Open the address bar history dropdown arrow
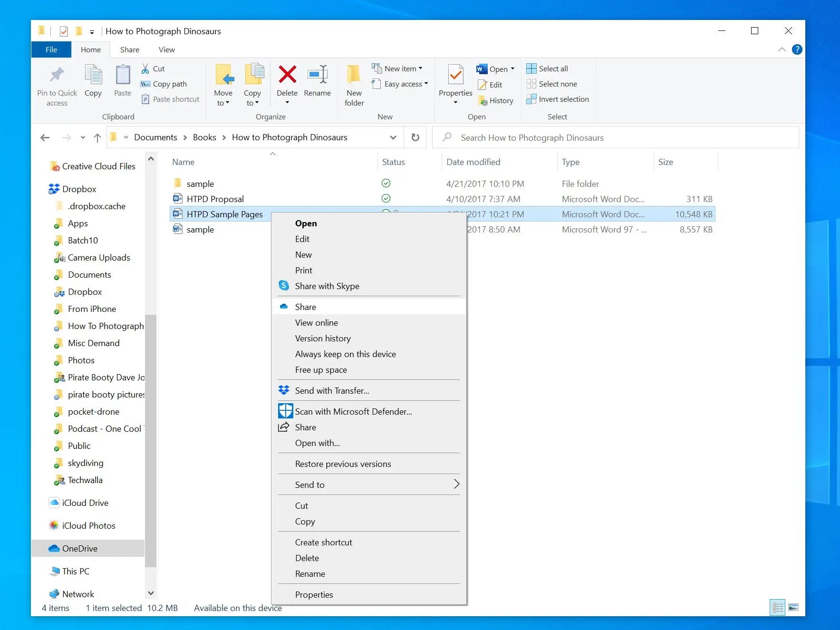Screen dimensions: 840x630 (x=393, y=137)
